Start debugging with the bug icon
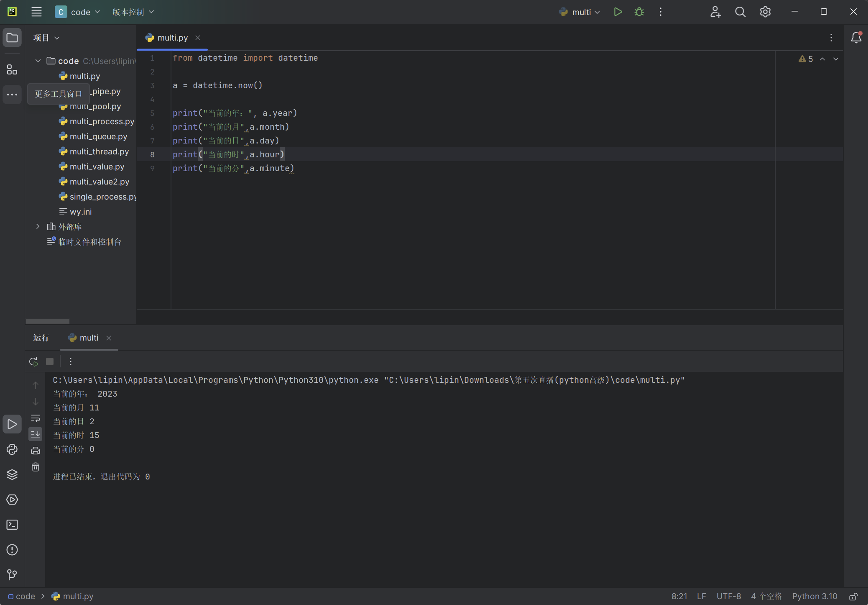The height and width of the screenshot is (605, 868). 639,12
